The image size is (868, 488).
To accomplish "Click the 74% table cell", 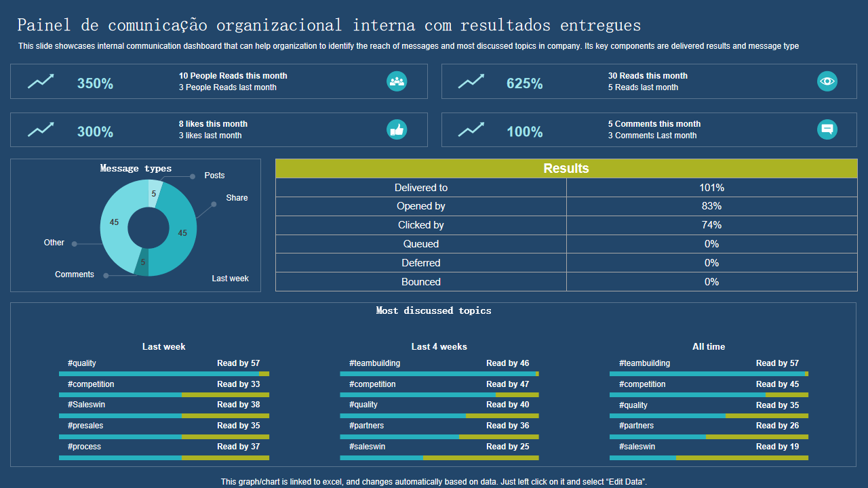I will [x=711, y=225].
